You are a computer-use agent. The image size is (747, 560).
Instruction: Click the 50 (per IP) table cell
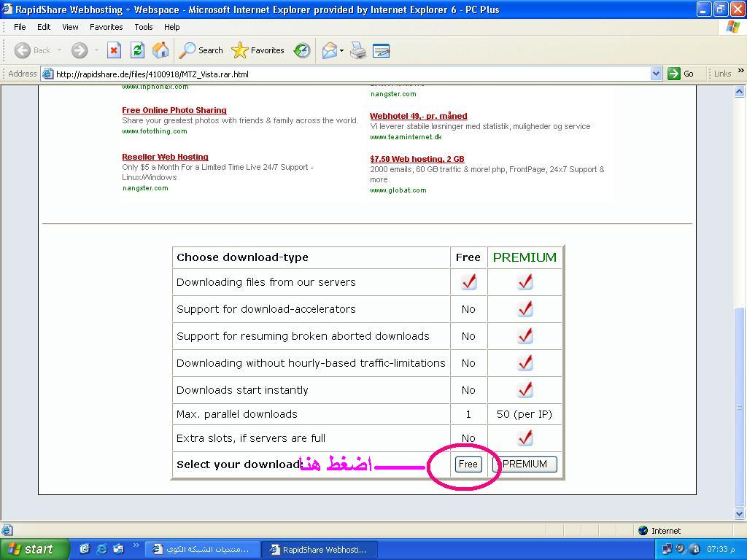525,414
